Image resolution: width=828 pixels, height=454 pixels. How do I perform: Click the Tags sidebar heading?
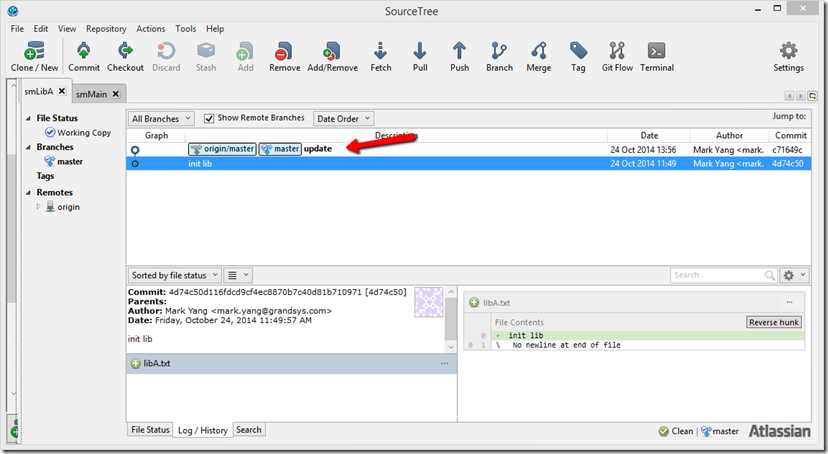(x=45, y=176)
